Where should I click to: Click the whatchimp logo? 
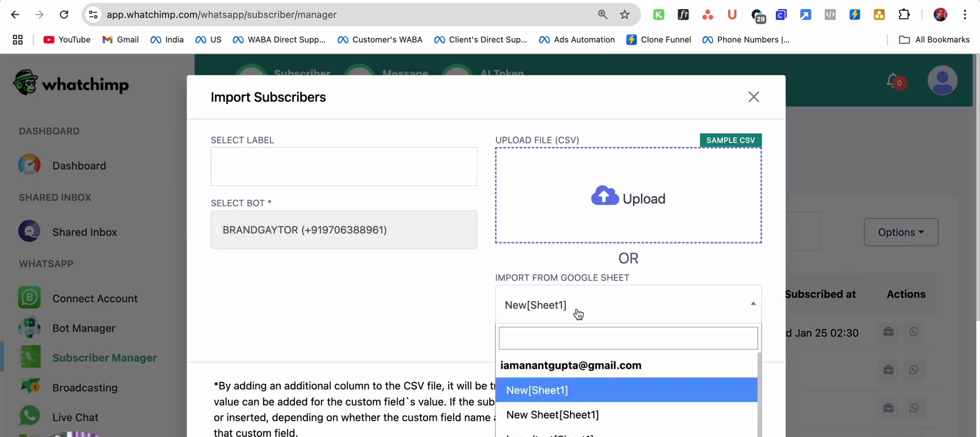(x=71, y=83)
